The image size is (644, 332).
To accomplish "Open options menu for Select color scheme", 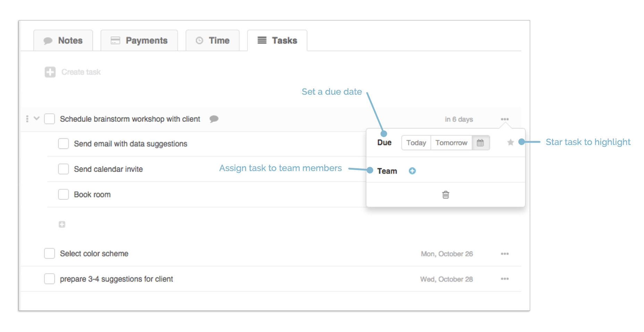I will pyautogui.click(x=505, y=254).
